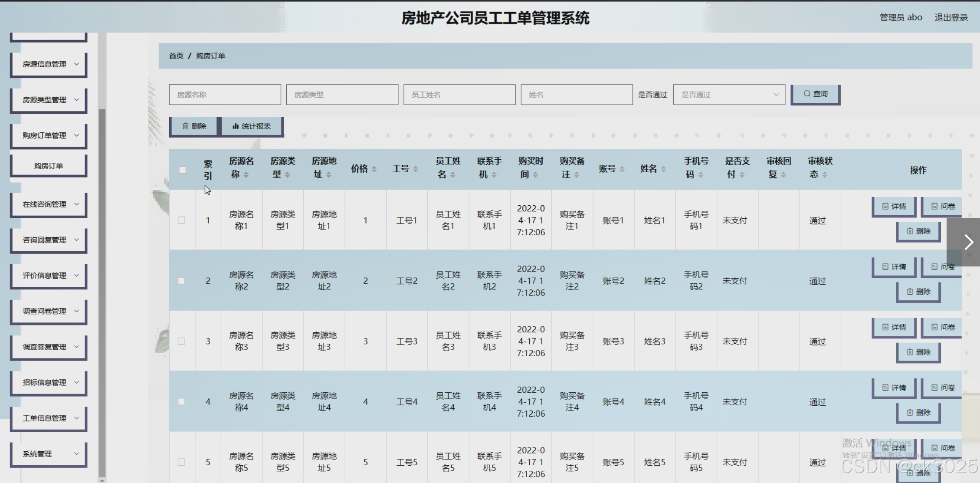The image size is (980, 483).
Task: Open the bar chart 统计报表 button
Action: [252, 126]
